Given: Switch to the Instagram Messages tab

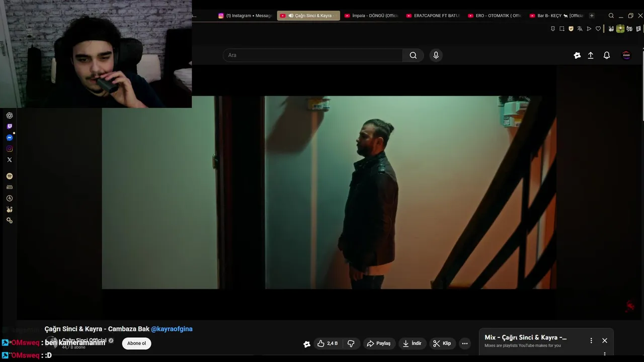Looking at the screenshot, I should 246,16.
